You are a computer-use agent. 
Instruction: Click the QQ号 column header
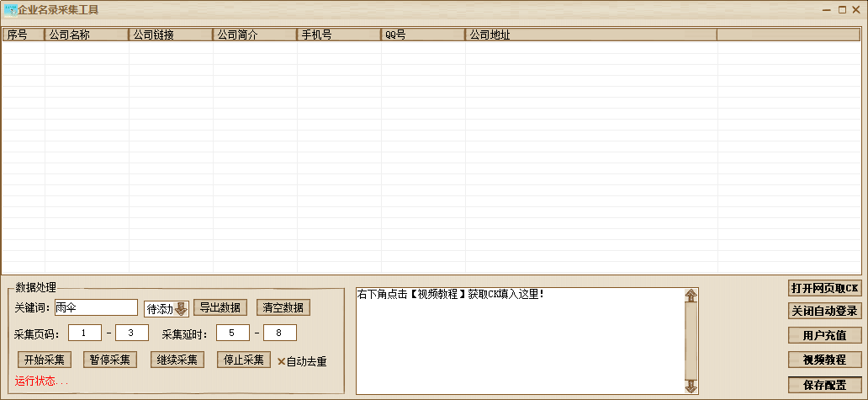423,35
